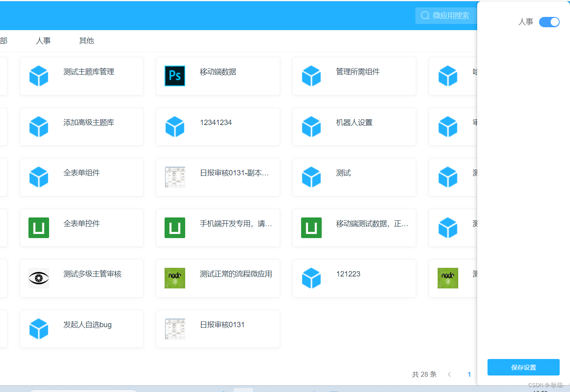Open the 测试正常的流程微应用 app title
Viewport: 570px width, 392px height.
(x=236, y=274)
